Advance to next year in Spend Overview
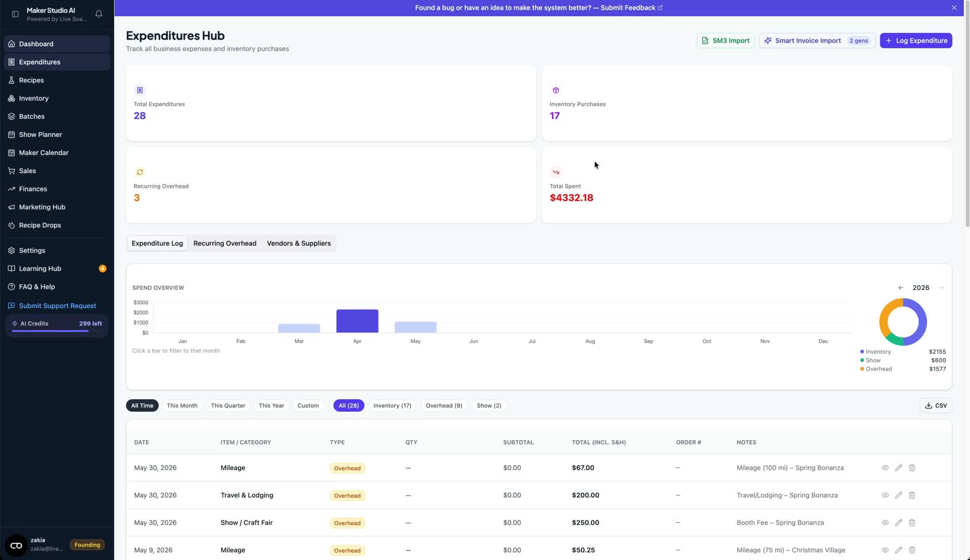Viewport: 970px width, 560px height. click(941, 287)
